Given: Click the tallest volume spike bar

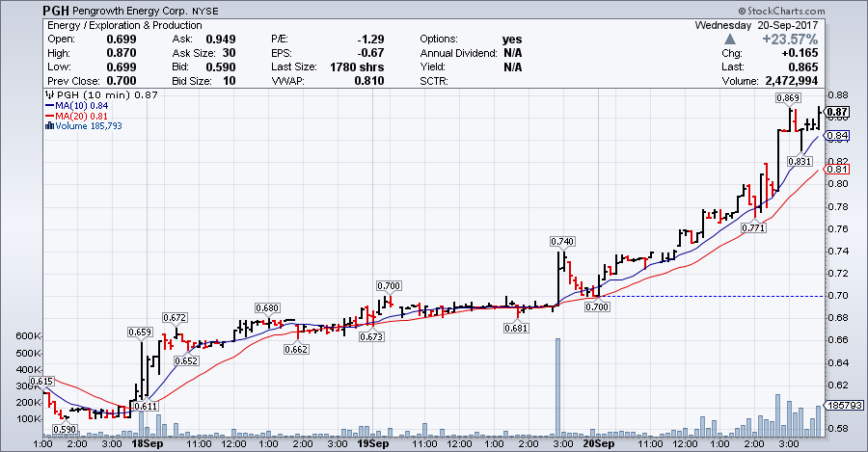Looking at the screenshot, I should click(x=556, y=386).
